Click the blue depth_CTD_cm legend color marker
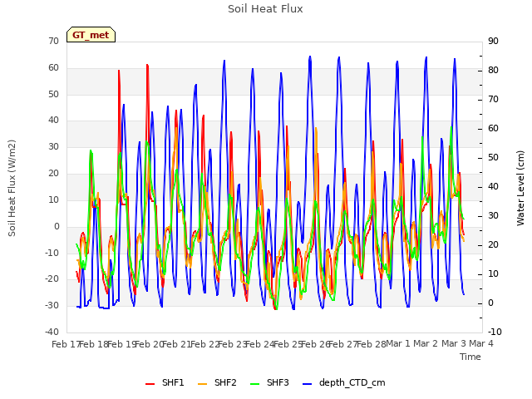 coord(307,384)
